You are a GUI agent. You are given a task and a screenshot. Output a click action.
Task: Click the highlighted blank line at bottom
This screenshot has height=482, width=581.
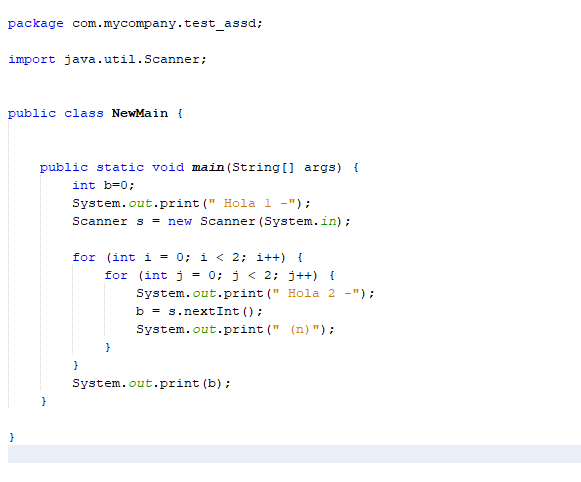(294, 454)
